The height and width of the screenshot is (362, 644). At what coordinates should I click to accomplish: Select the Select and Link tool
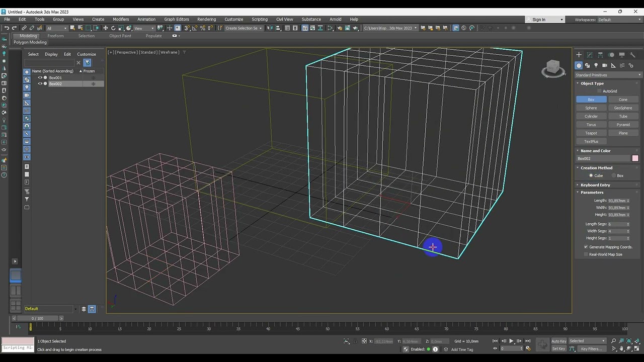pyautogui.click(x=24, y=28)
